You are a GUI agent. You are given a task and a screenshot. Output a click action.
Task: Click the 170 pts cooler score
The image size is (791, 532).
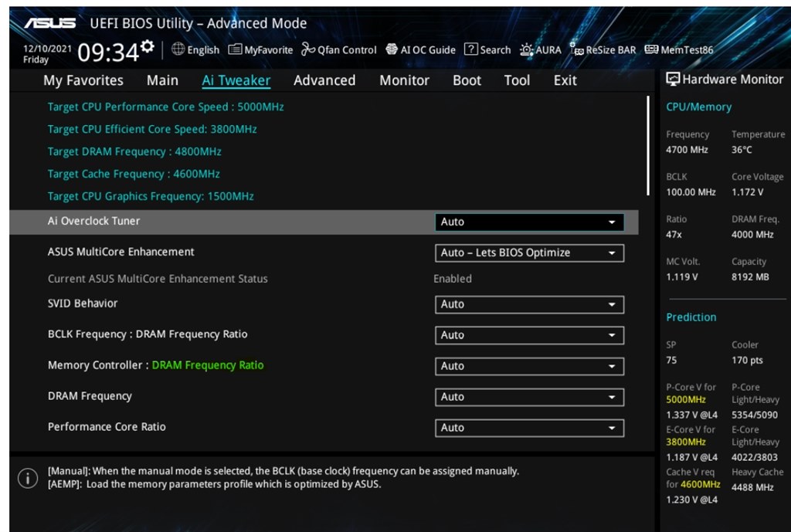pos(747,360)
